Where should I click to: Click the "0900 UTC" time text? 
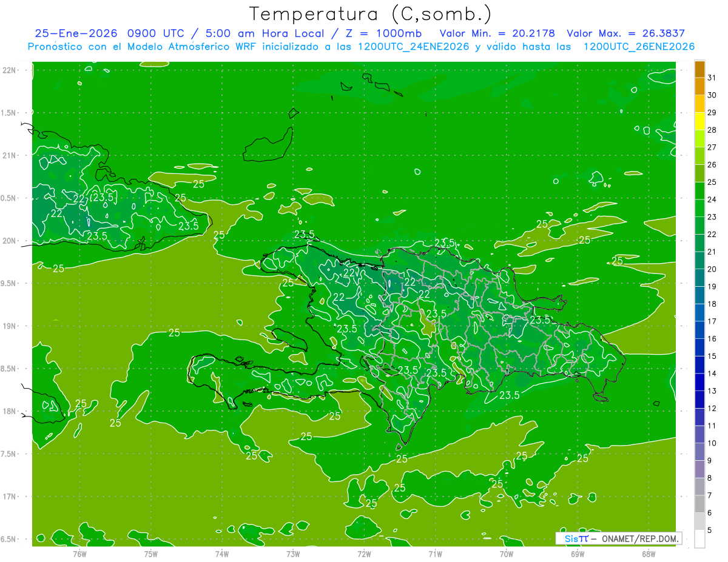click(155, 33)
